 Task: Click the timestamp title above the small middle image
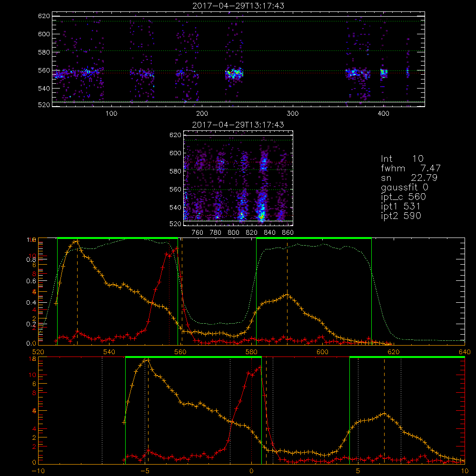tap(238, 125)
